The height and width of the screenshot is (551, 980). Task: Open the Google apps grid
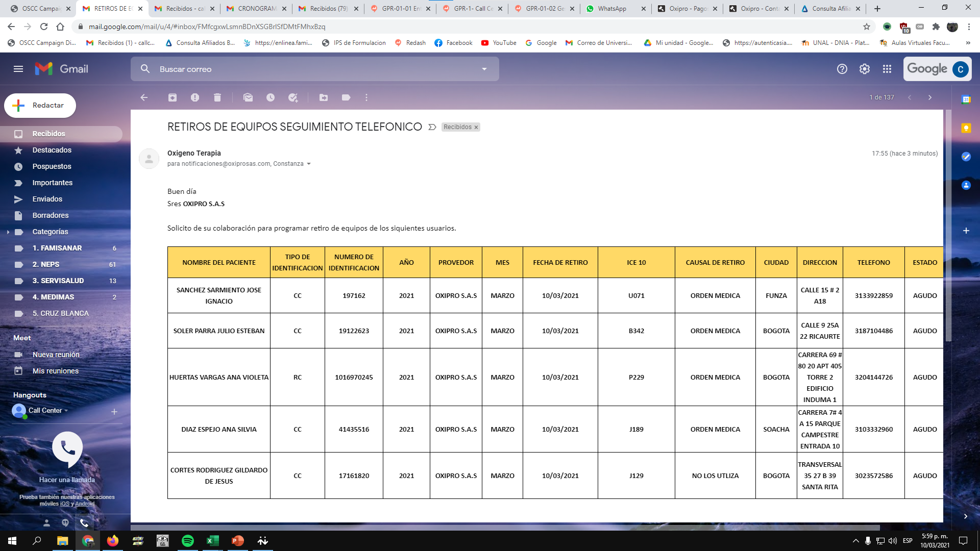click(x=887, y=69)
